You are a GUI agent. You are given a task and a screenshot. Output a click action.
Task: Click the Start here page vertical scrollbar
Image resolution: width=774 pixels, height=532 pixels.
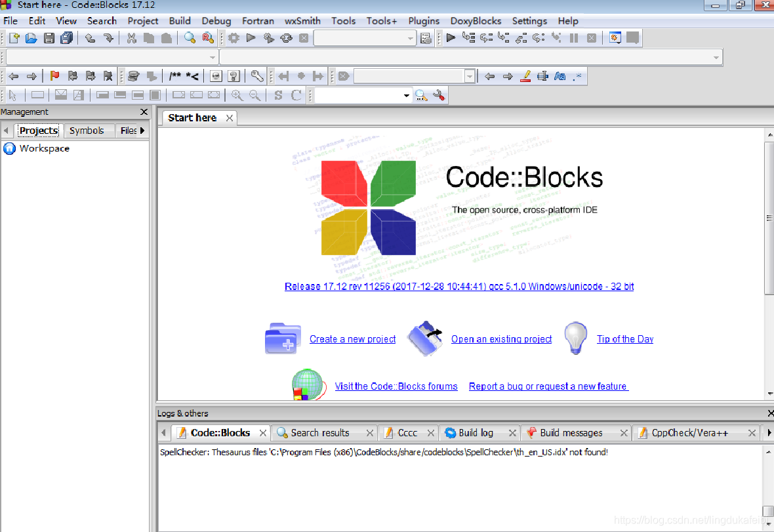[769, 217]
